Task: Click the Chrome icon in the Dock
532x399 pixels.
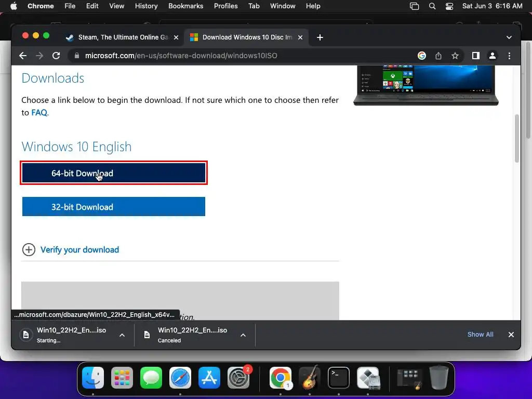Action: [280, 378]
